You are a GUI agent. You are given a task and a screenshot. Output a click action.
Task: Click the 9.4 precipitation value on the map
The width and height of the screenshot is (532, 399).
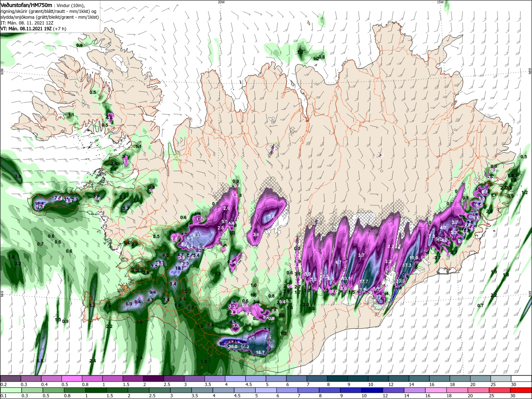coord(153,293)
